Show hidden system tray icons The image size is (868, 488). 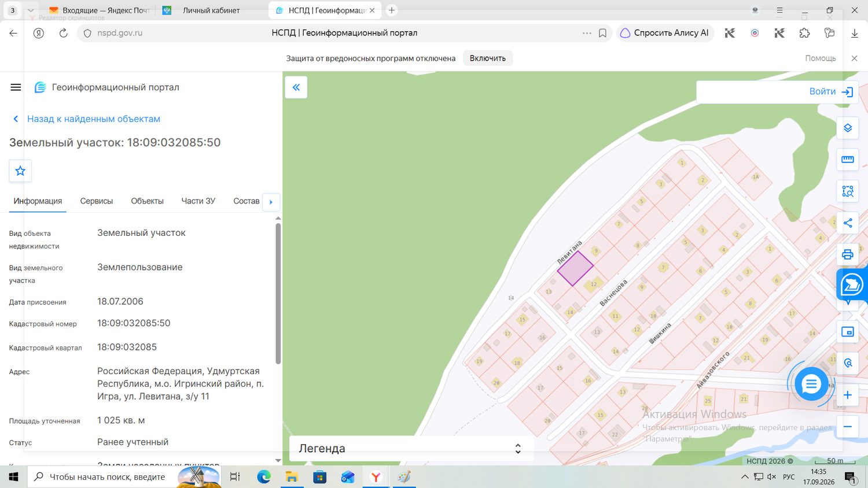[745, 477]
